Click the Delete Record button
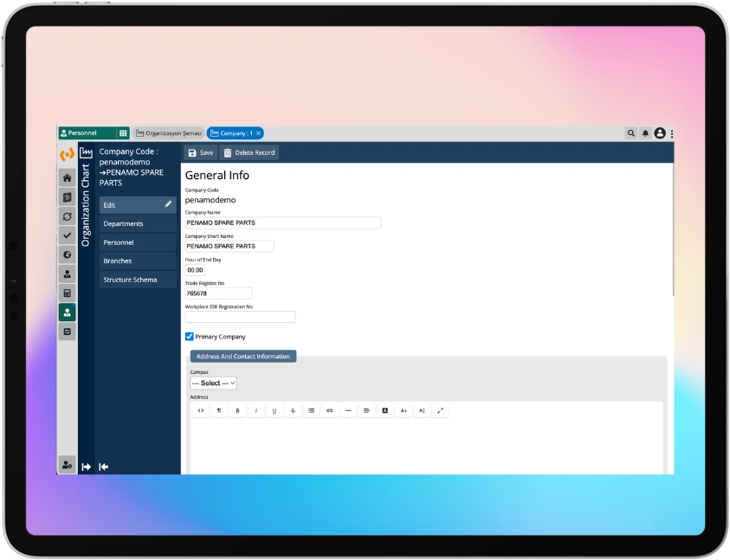Screen dimensions: 730x560 (x=249, y=152)
